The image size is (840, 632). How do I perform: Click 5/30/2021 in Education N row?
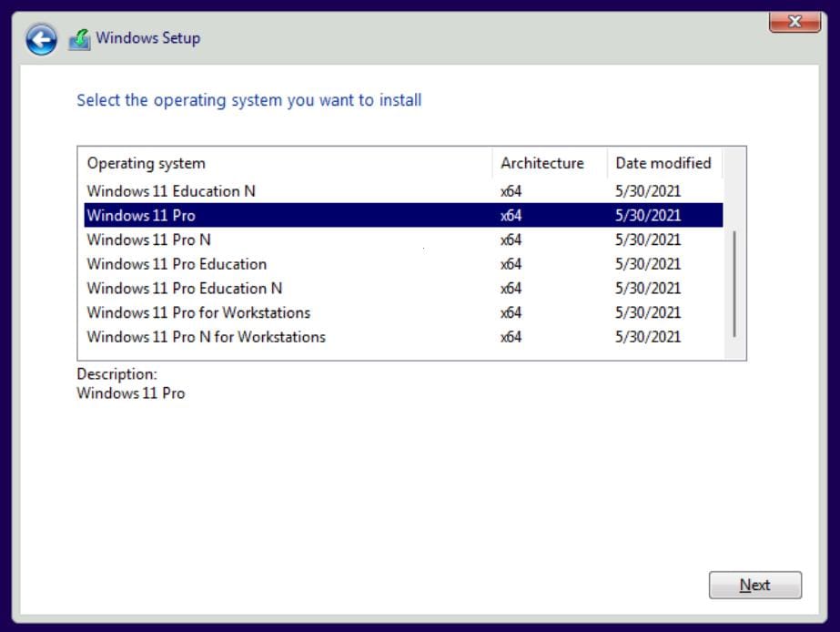tap(648, 191)
